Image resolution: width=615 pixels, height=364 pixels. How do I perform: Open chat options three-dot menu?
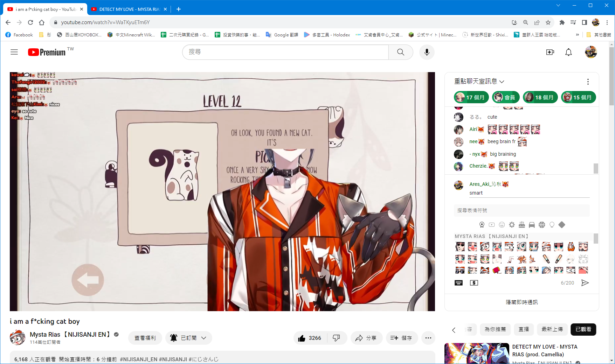[588, 82]
